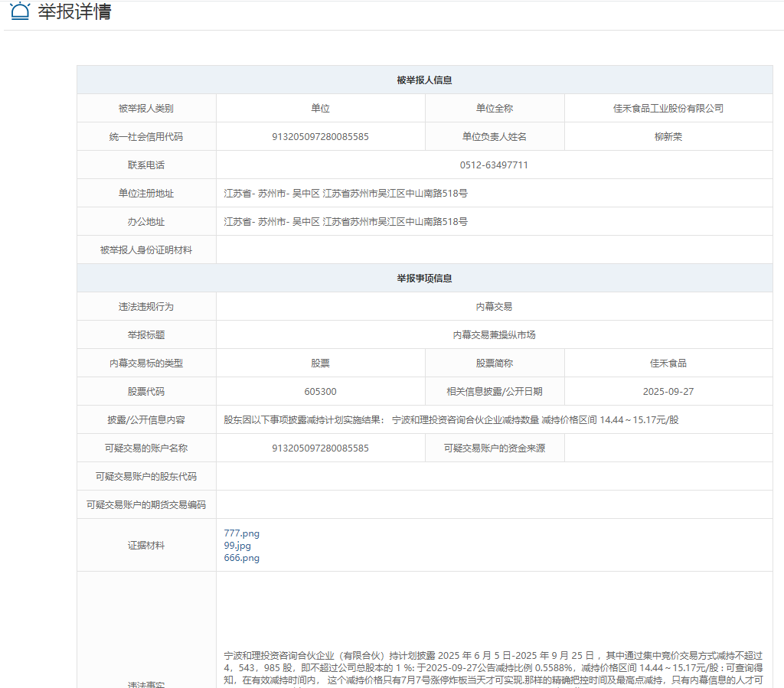Select the 证据材料 label

146,546
